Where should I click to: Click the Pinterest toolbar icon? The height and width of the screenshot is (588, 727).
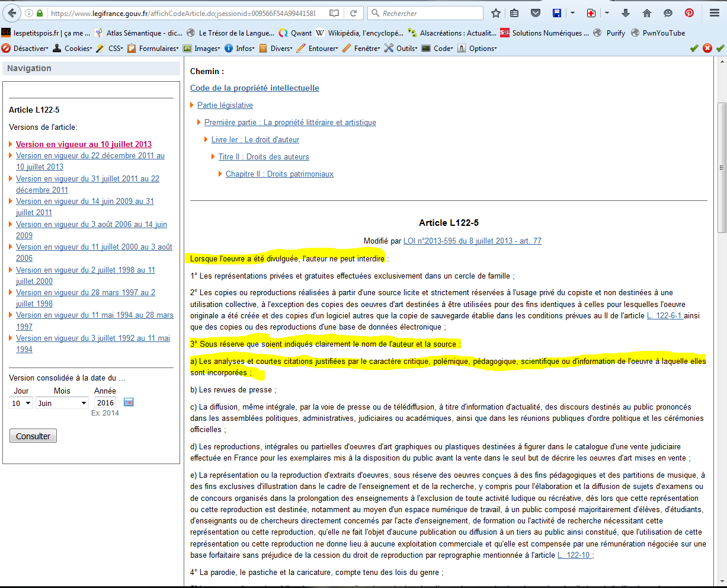point(689,13)
